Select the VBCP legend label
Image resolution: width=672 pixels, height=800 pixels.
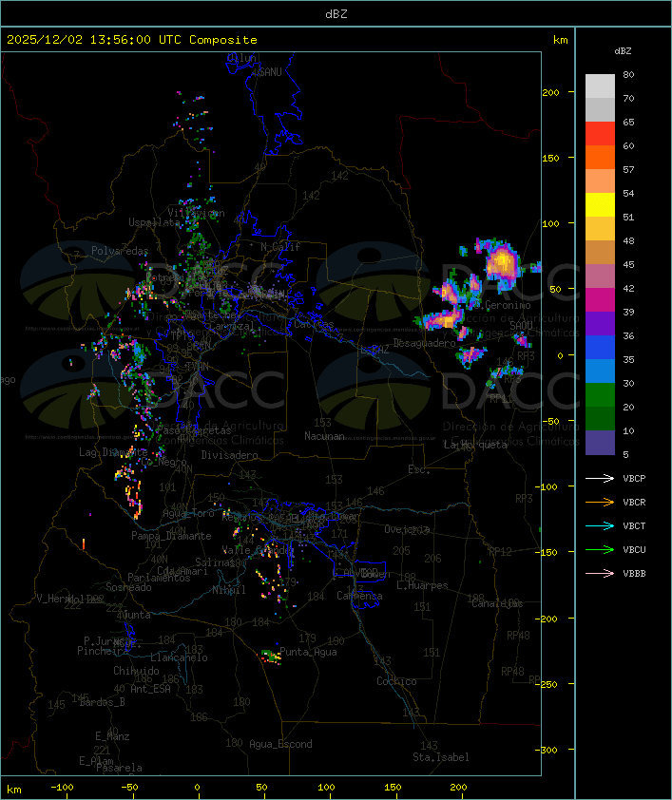click(x=634, y=479)
